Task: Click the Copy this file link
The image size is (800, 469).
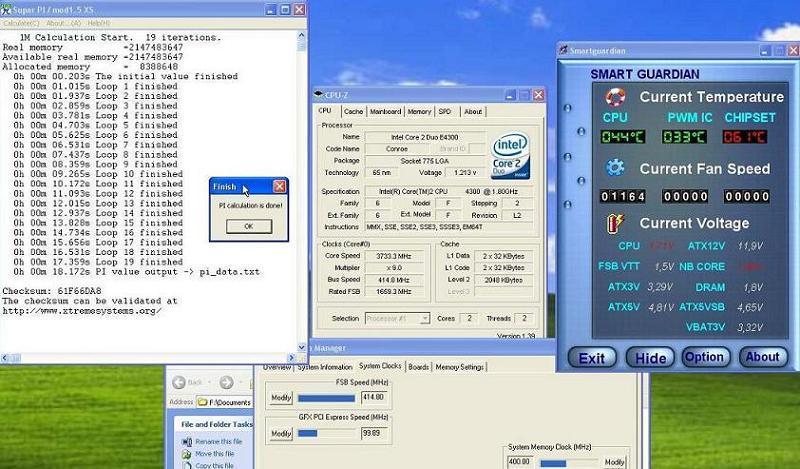Action: [215, 465]
